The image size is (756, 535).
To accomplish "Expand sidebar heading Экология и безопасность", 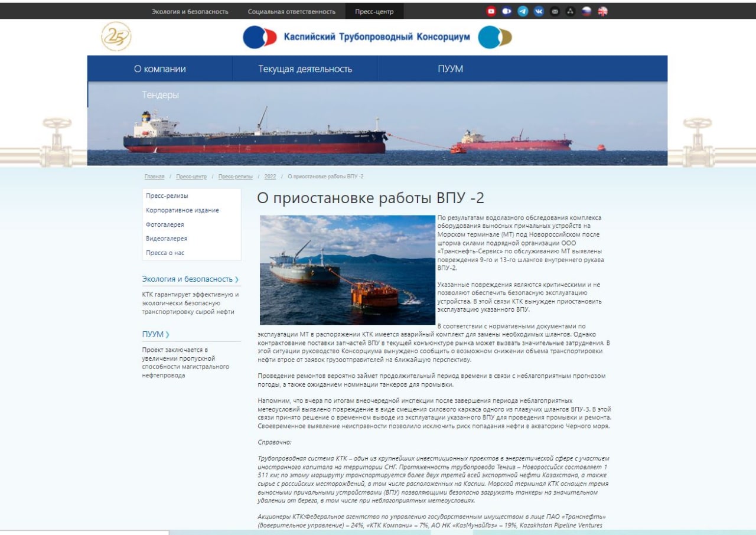I will [191, 279].
